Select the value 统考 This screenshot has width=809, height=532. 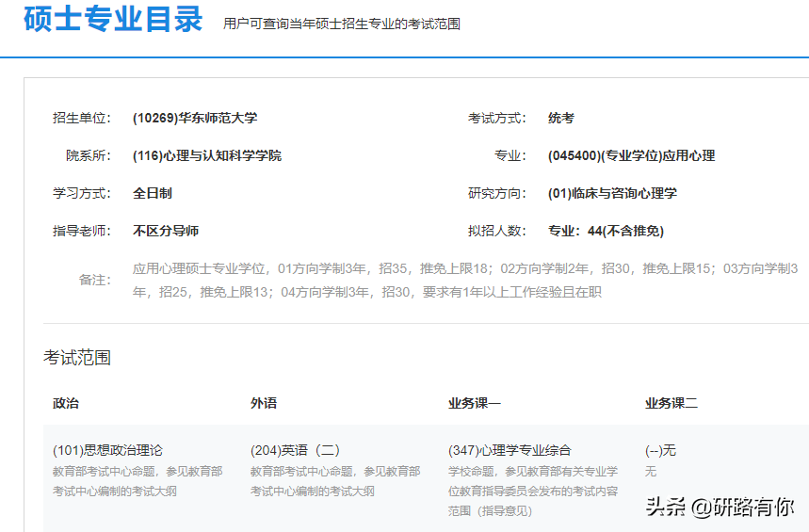click(561, 118)
